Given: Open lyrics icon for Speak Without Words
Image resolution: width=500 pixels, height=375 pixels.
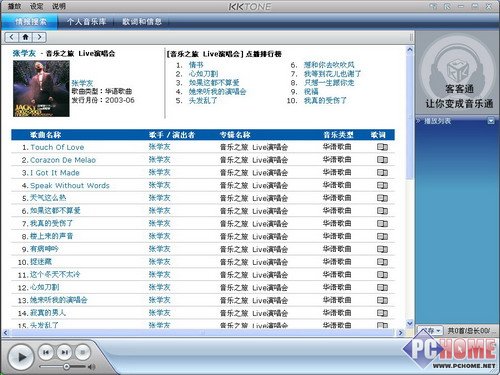Looking at the screenshot, I should coord(382,185).
